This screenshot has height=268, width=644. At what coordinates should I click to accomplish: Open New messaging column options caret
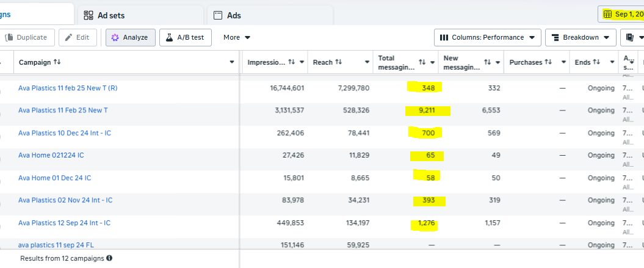click(497, 62)
